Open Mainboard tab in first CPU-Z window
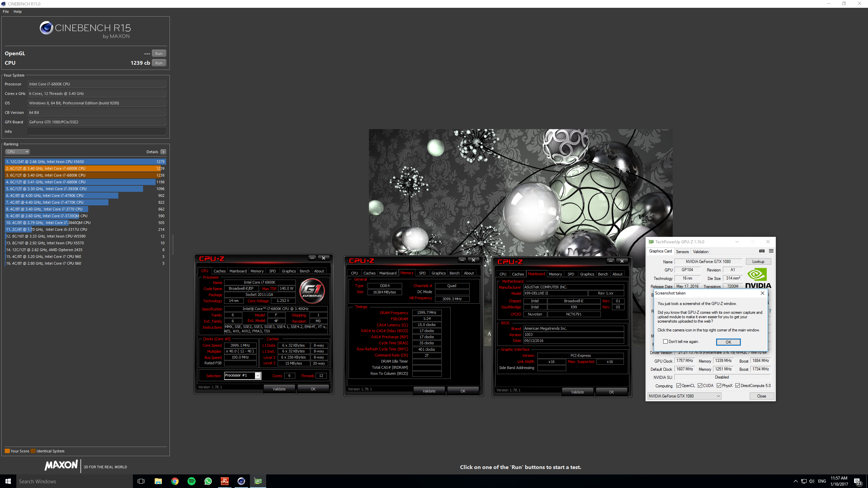 (238, 271)
